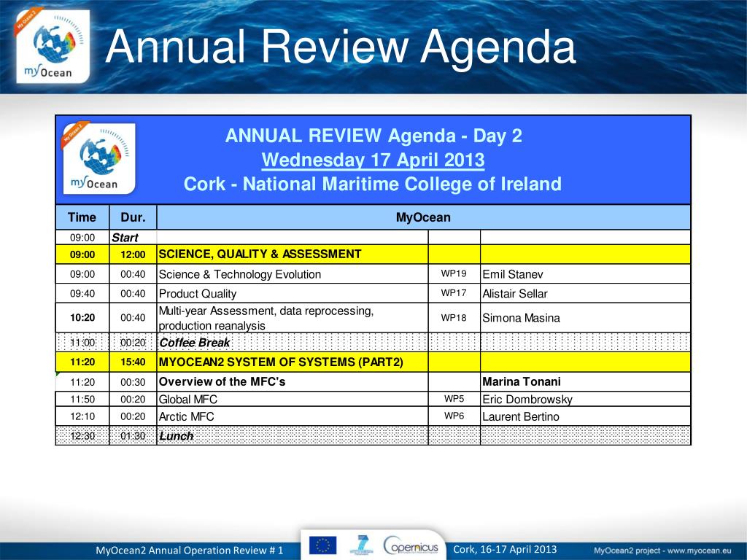747x560 pixels.
Task: Select footer text MyOcean2 Annual Operation Review # 1
Action: click(x=190, y=551)
